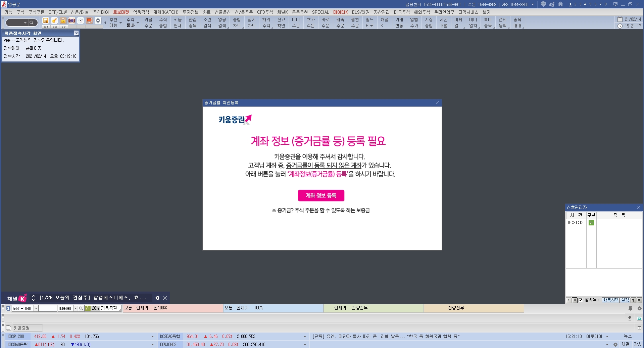Click 항목선택 in 신호관리자 window

pos(610,300)
